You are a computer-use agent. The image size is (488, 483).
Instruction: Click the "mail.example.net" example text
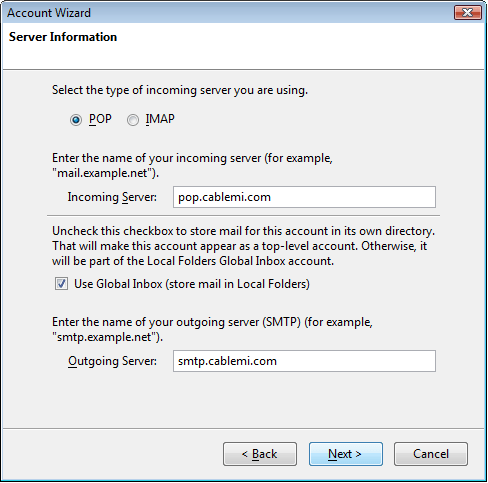tap(103, 173)
